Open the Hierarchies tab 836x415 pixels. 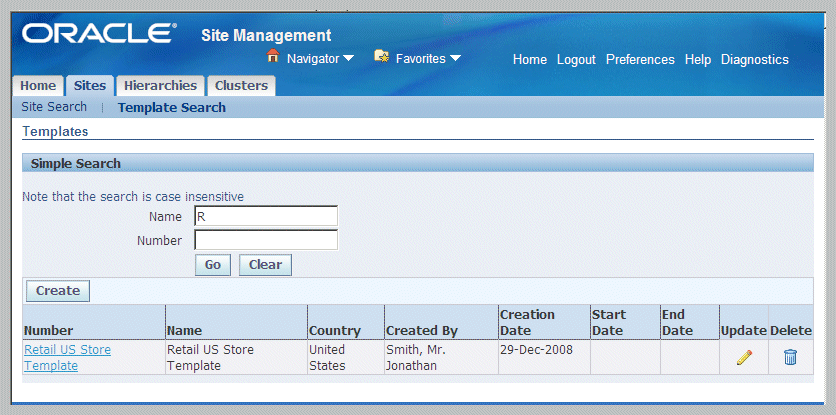pyautogui.click(x=160, y=86)
